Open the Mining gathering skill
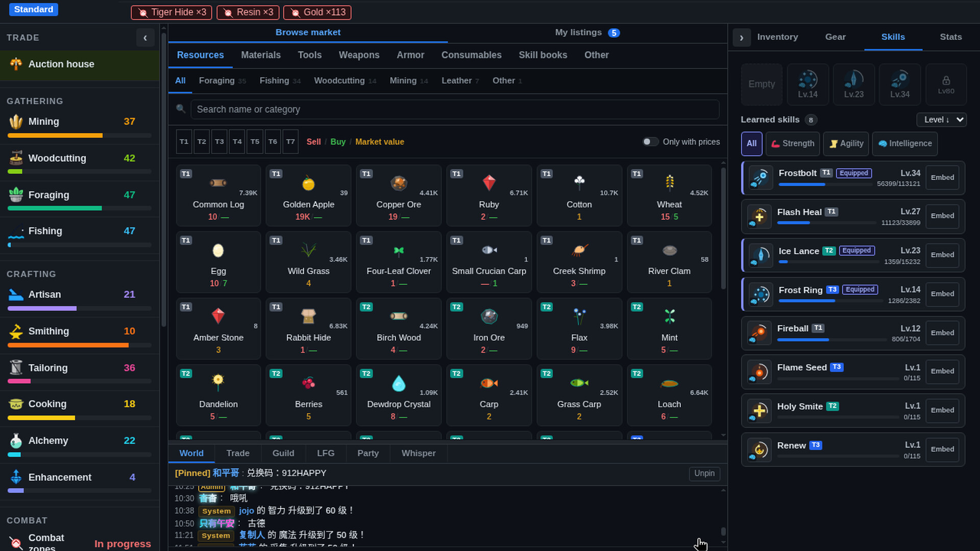This screenshot has height=551, width=980. [80, 125]
